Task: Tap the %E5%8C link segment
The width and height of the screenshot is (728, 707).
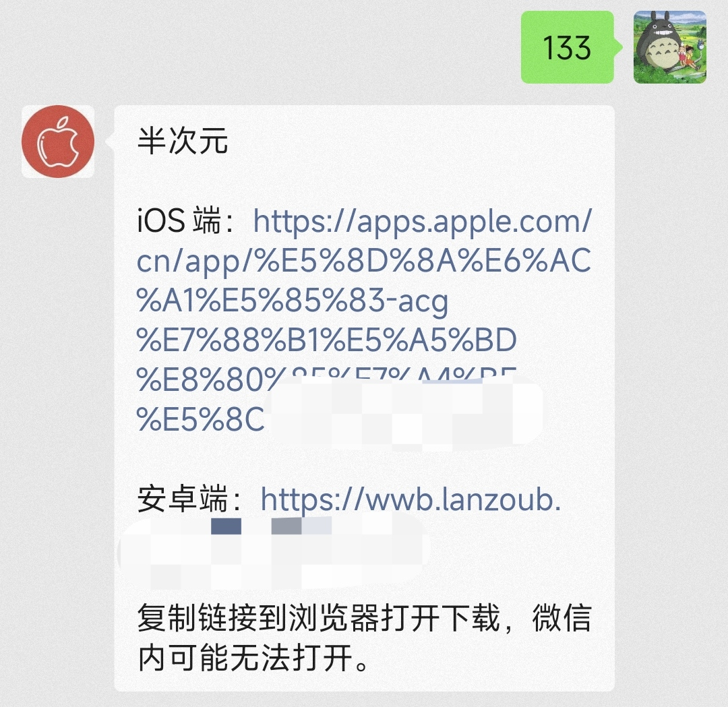Action: click(x=201, y=420)
